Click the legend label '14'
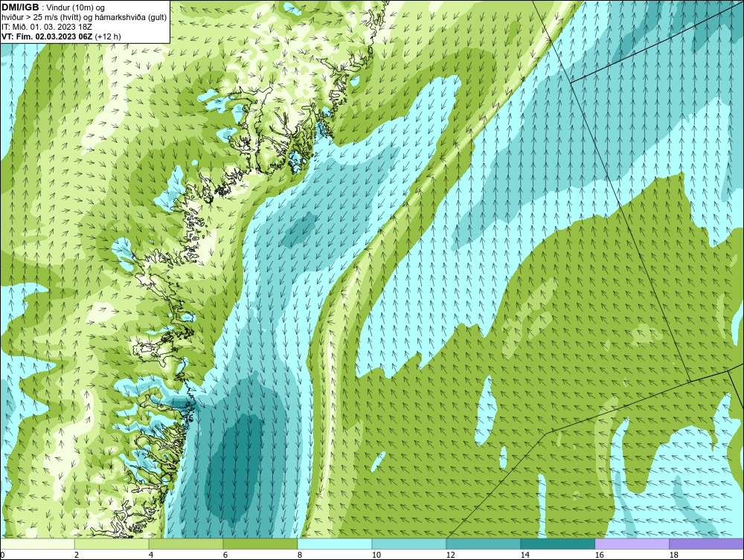Screen dimensions: 744x560 [525, 555]
